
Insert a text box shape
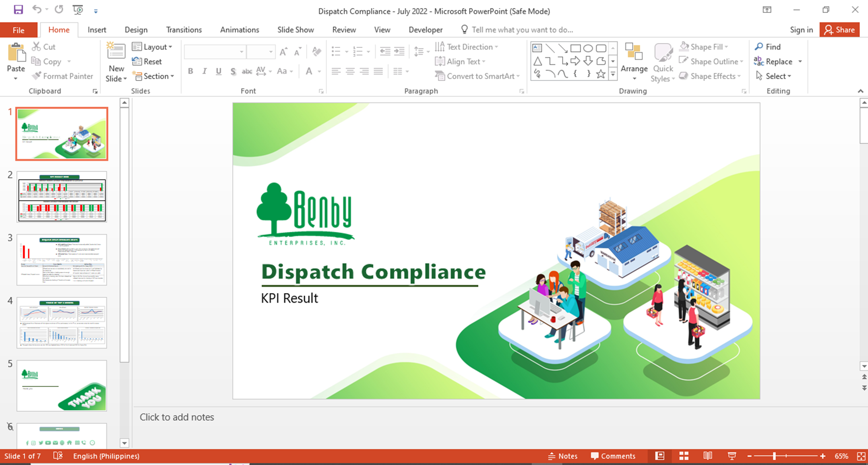537,48
